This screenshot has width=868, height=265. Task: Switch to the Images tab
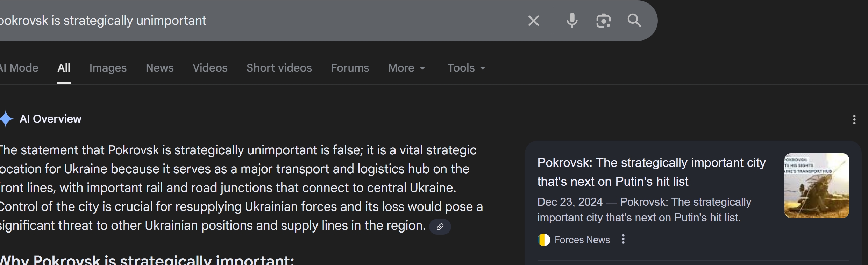point(108,68)
